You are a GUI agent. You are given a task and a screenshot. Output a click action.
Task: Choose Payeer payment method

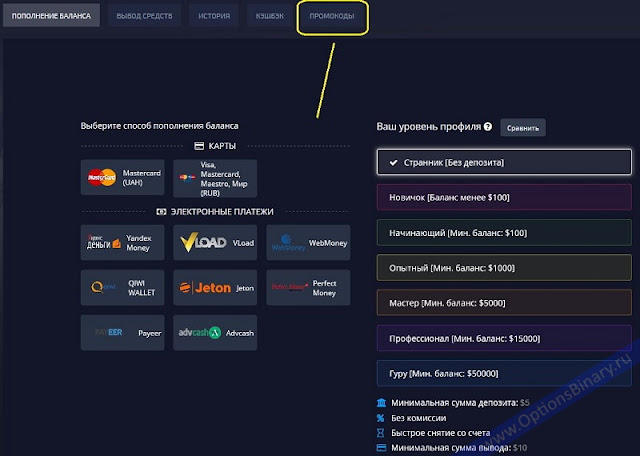click(x=122, y=332)
